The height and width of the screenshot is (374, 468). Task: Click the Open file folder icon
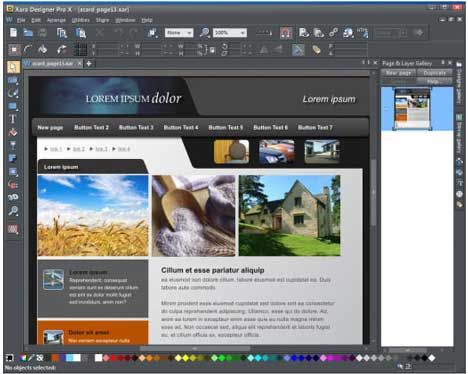pyautogui.click(x=28, y=33)
